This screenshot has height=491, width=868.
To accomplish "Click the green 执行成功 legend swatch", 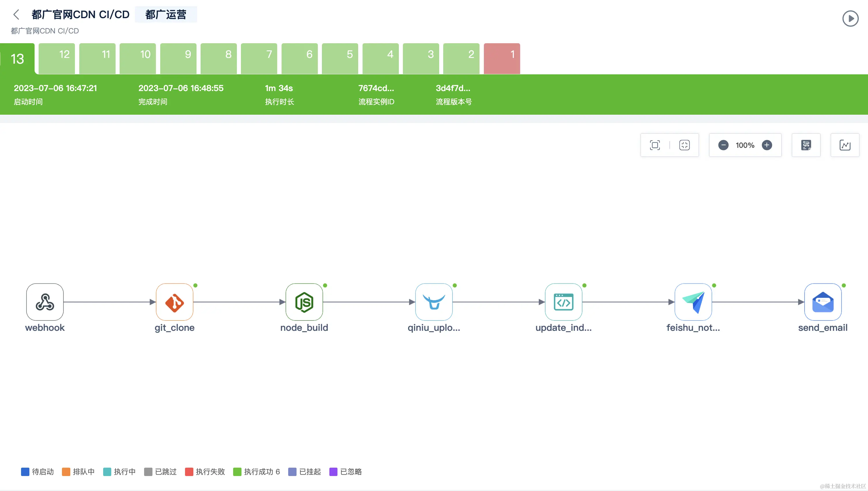I will tap(237, 471).
